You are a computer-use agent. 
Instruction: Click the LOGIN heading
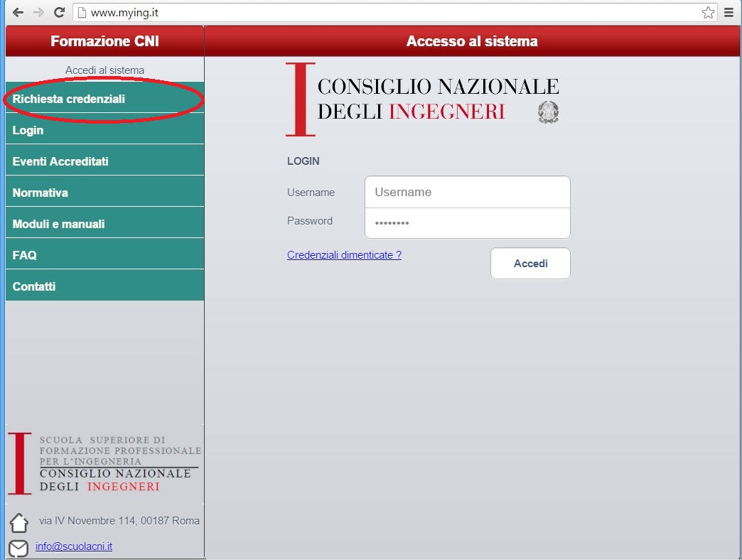pyautogui.click(x=303, y=161)
